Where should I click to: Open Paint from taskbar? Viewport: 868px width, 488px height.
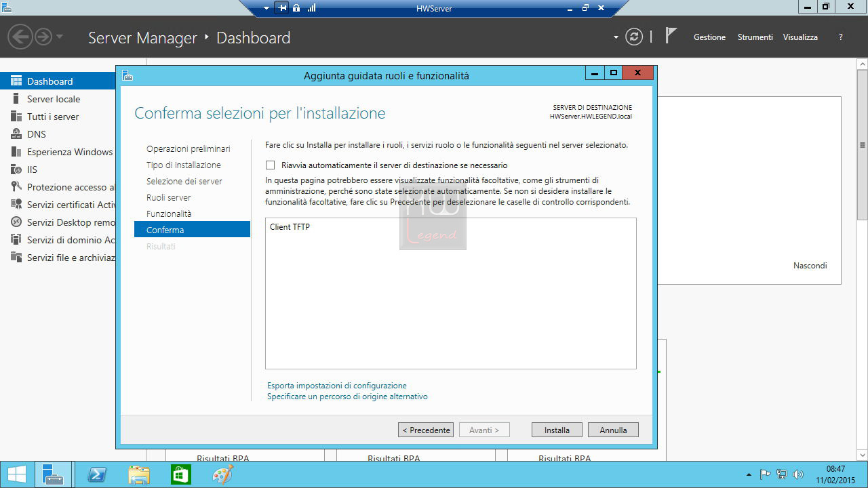click(222, 475)
